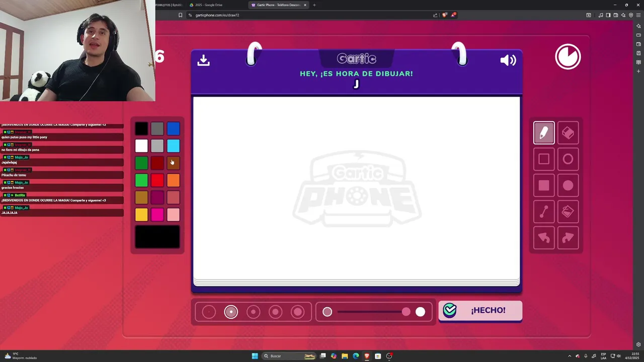Close the Gartic Phone browser tab
644x362 pixels.
tap(305, 5)
